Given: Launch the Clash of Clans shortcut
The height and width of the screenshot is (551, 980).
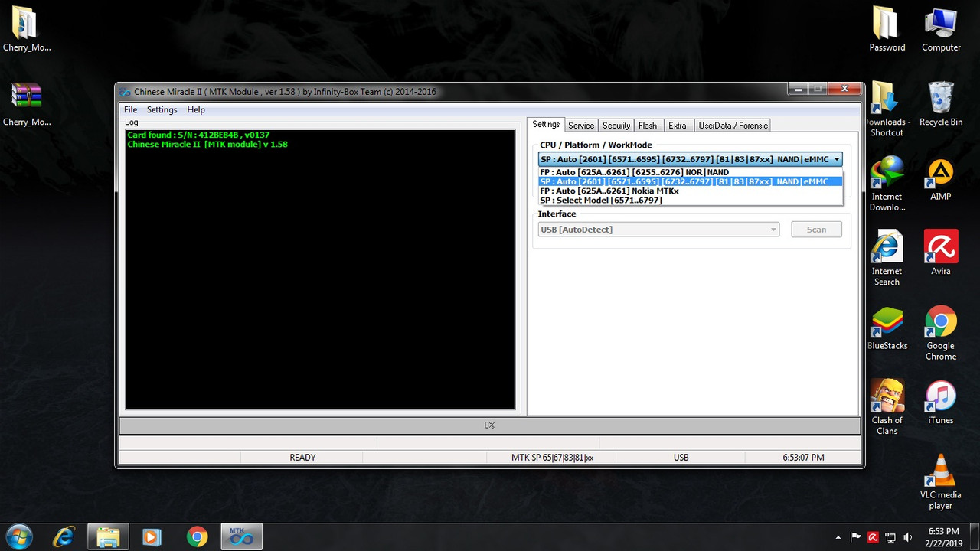Looking at the screenshot, I should pyautogui.click(x=887, y=407).
